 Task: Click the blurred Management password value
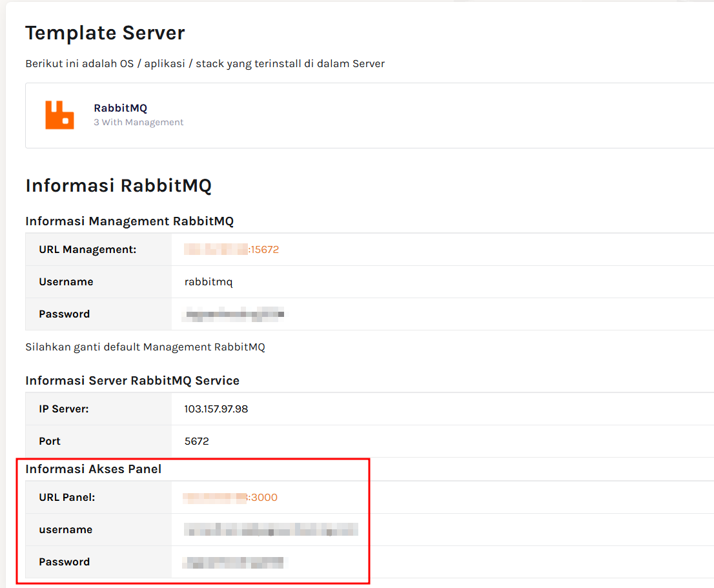point(232,314)
